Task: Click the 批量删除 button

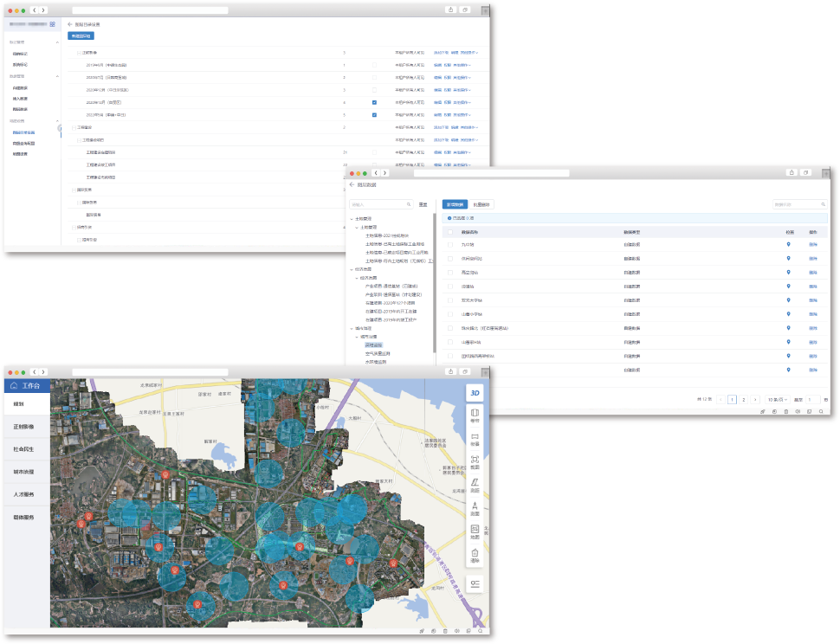Action: (481, 204)
